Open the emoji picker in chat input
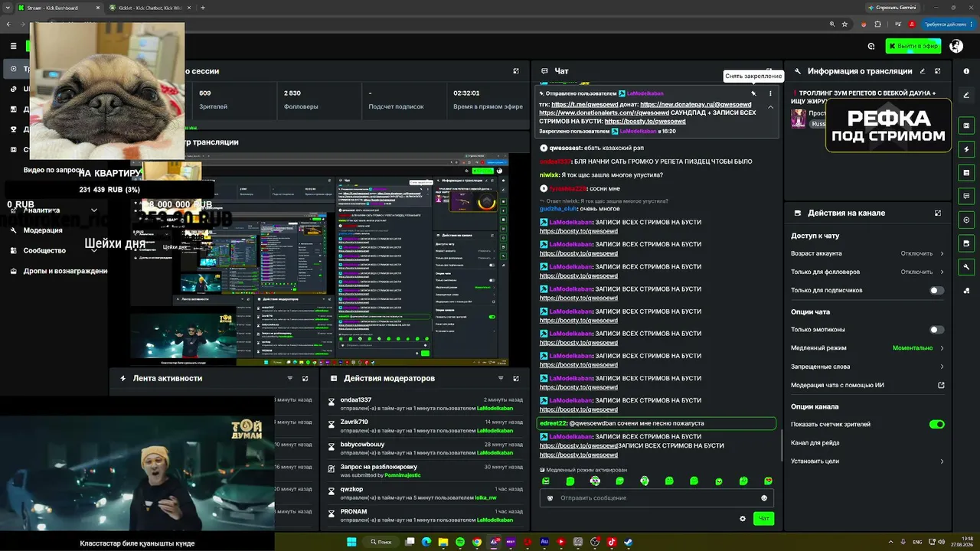 pos(764,498)
